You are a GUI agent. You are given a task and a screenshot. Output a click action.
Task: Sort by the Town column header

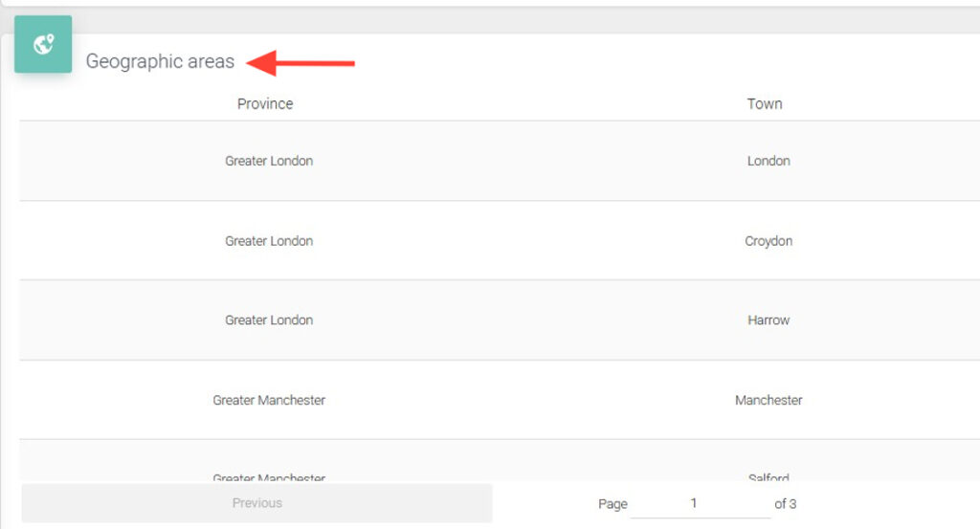point(764,103)
